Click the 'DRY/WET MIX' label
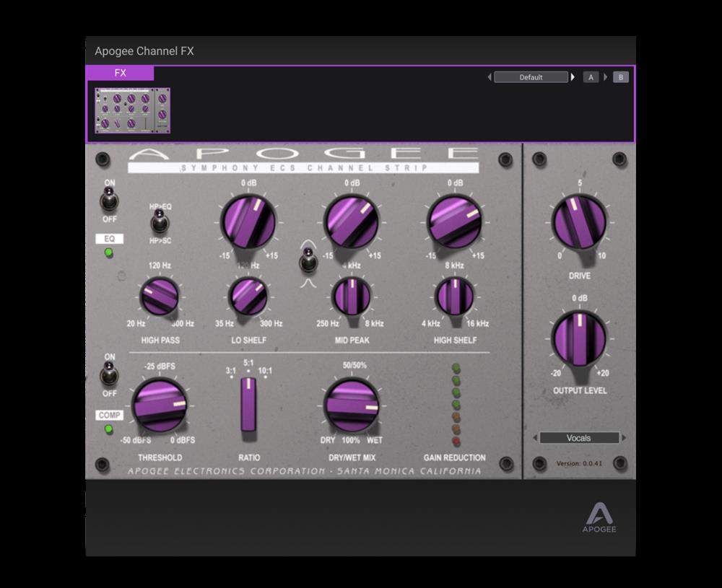 coord(352,458)
